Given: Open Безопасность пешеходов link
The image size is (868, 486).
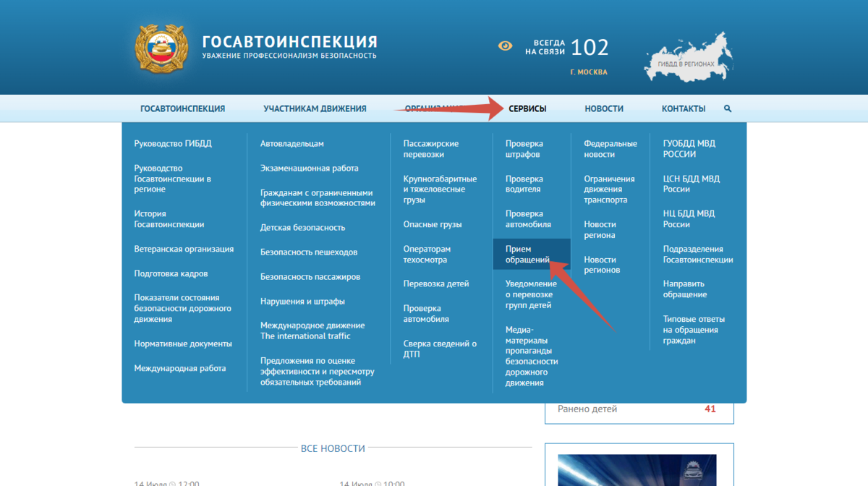Looking at the screenshot, I should (309, 252).
